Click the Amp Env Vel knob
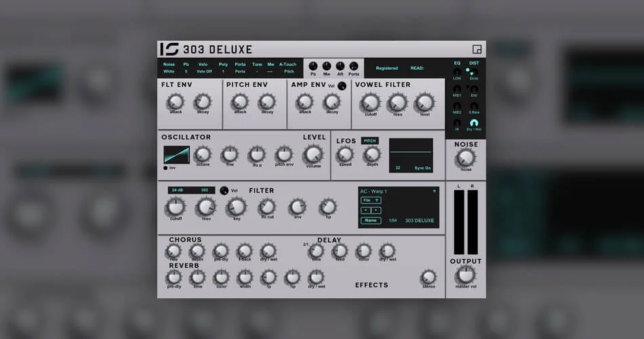644x339 pixels. pyautogui.click(x=342, y=86)
